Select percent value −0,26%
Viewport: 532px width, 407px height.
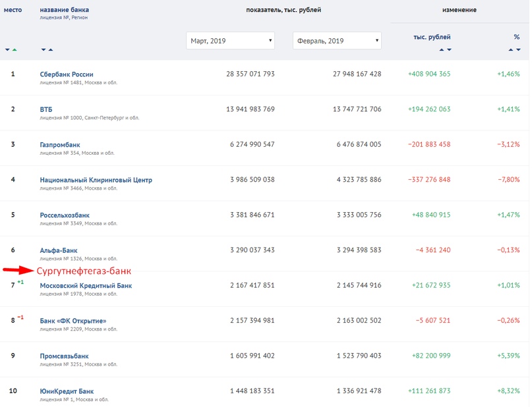(508, 321)
